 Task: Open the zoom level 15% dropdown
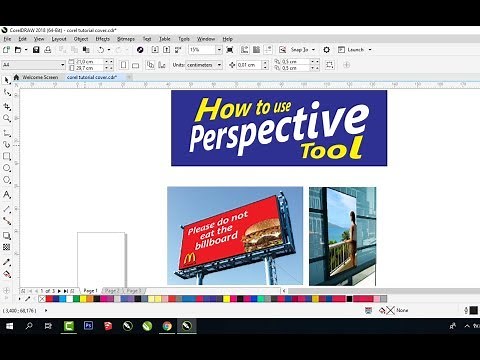tap(219, 50)
